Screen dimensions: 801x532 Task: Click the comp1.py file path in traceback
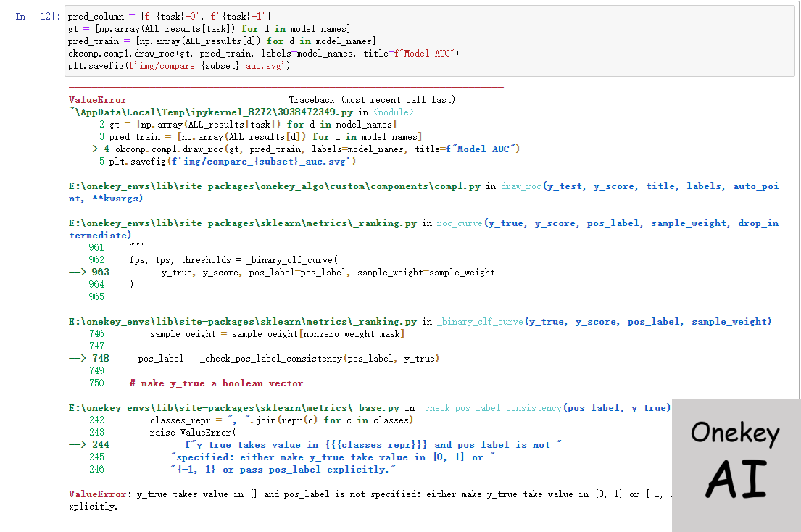[x=274, y=186]
